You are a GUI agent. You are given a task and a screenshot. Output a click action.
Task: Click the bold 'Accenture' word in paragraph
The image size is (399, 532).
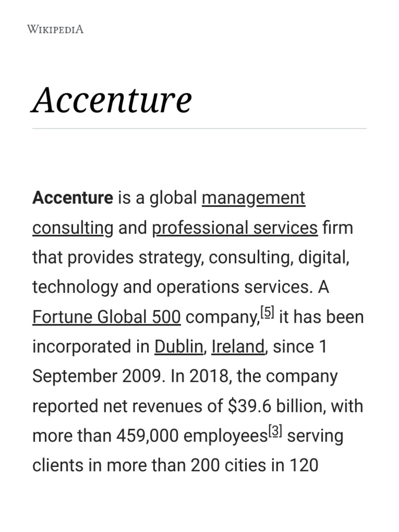(72, 198)
